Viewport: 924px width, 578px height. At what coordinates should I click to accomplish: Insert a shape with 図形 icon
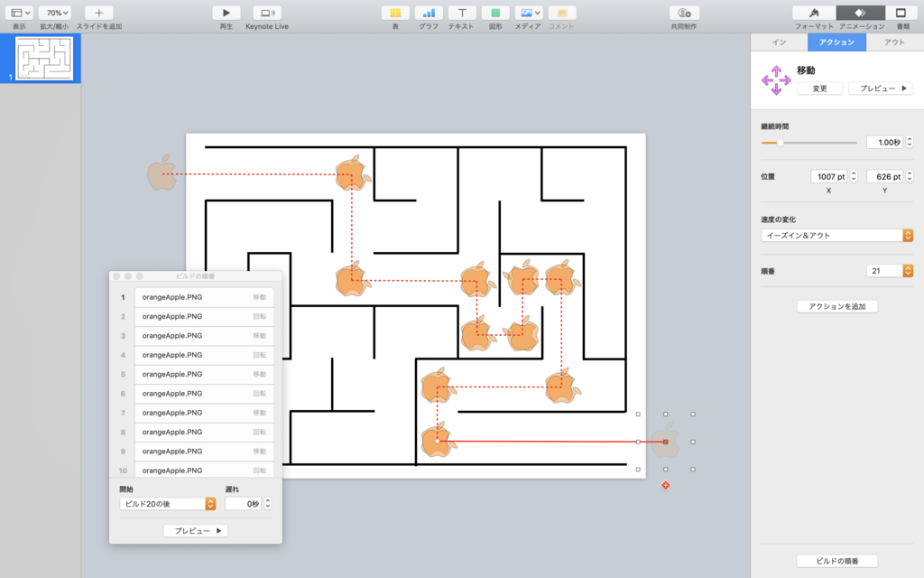point(495,13)
